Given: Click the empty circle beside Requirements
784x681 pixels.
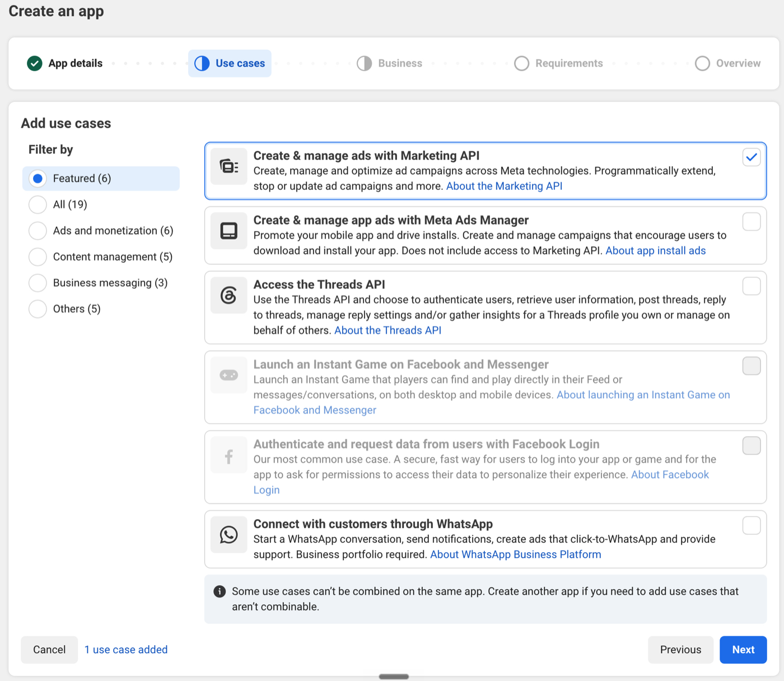Looking at the screenshot, I should point(522,63).
